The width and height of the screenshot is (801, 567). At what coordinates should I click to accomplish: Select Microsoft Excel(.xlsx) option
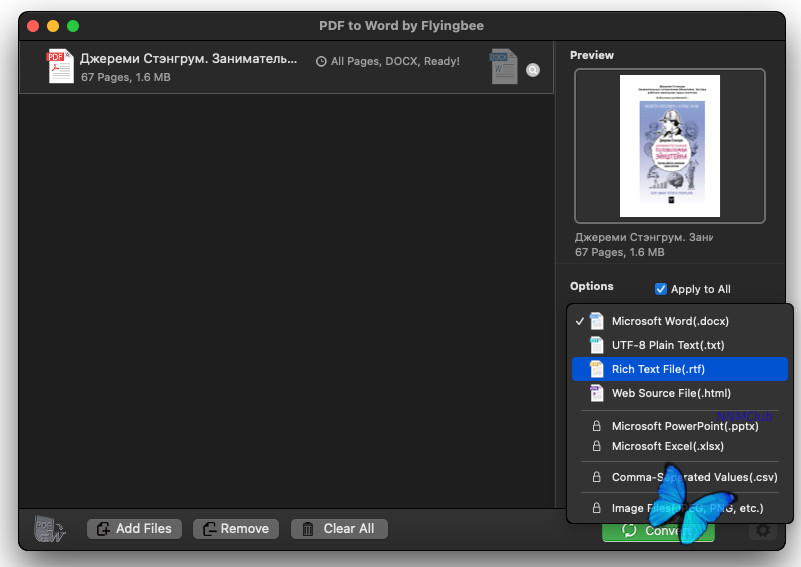(680, 446)
